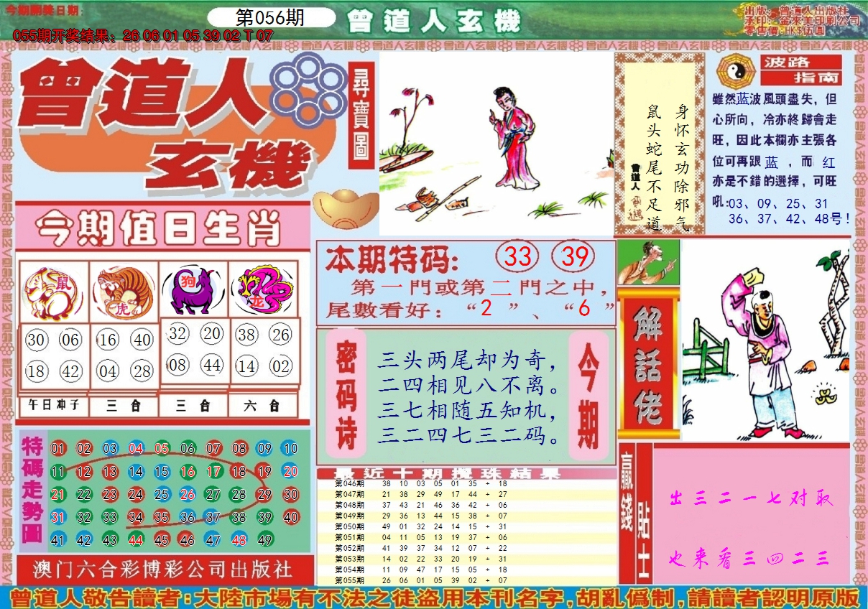The width and height of the screenshot is (868, 609).
Task: Click the 曾道人敬告讀者 warning banner
Action: pos(434,598)
